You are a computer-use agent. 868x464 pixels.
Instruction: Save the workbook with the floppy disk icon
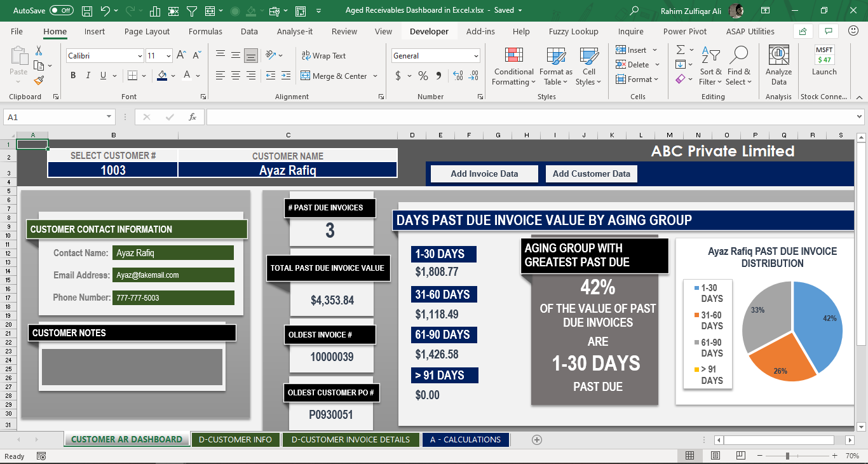87,11
